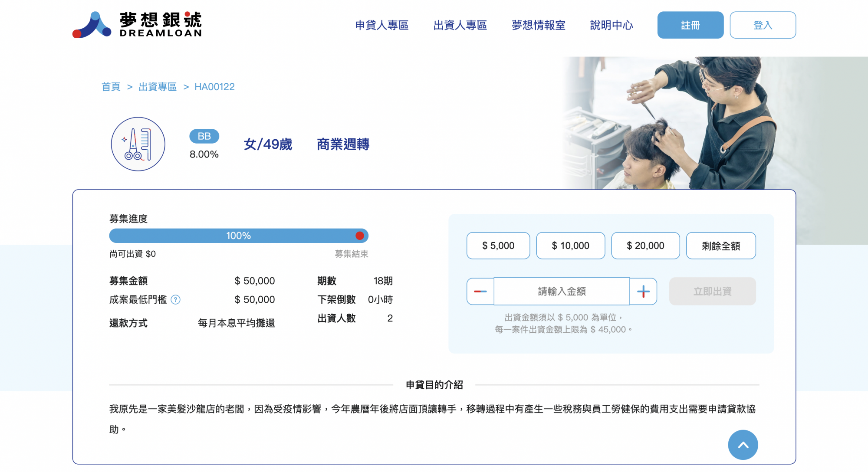
Task: Click the 尚可出資 $0 text
Action: 132,254
